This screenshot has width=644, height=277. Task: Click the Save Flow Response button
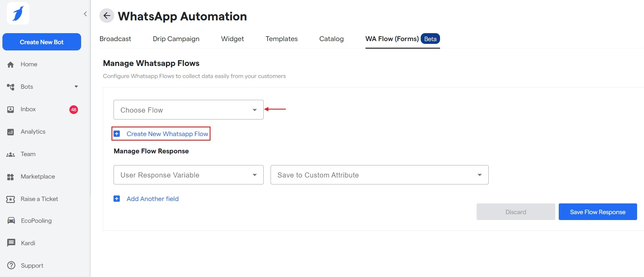click(598, 212)
